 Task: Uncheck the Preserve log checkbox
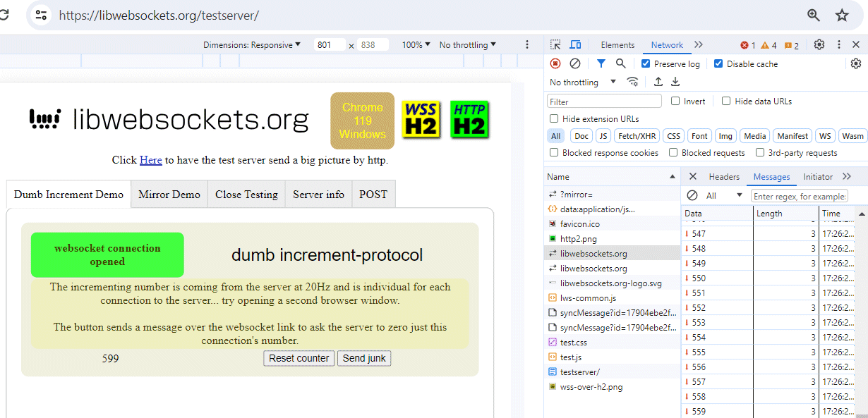pyautogui.click(x=646, y=63)
